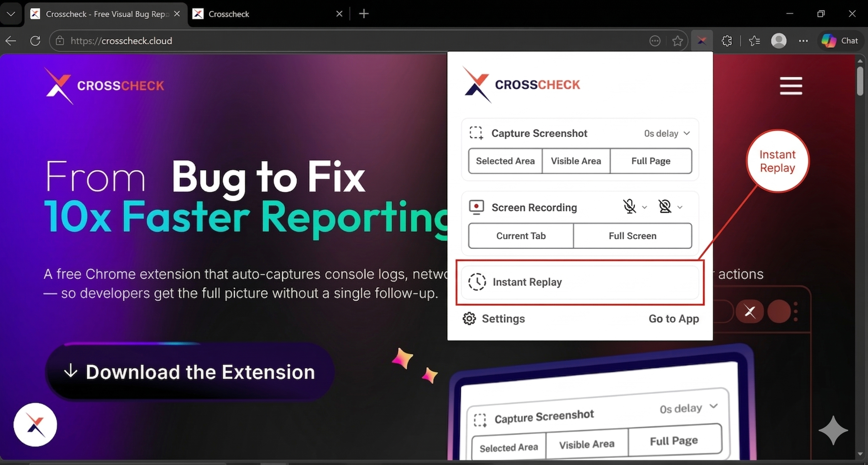Expand the microphone options chevron

click(644, 207)
